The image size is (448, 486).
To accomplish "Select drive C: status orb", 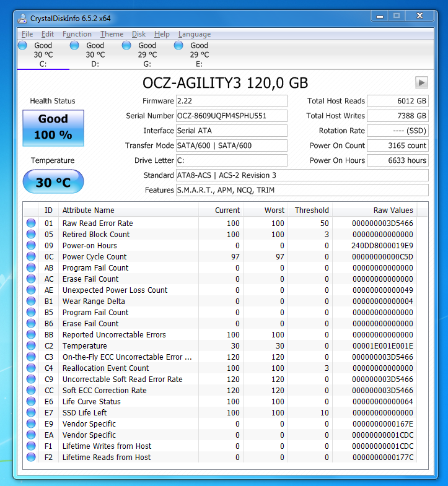I will pyautogui.click(x=23, y=46).
